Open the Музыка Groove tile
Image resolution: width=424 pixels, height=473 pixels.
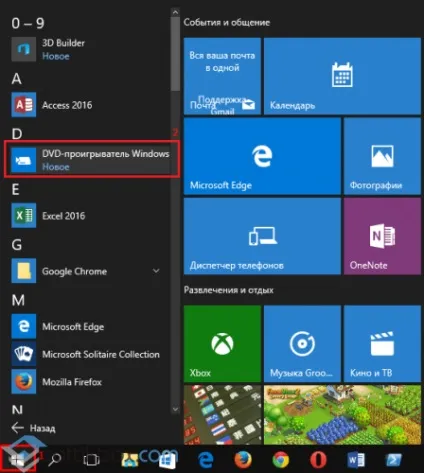(x=302, y=344)
